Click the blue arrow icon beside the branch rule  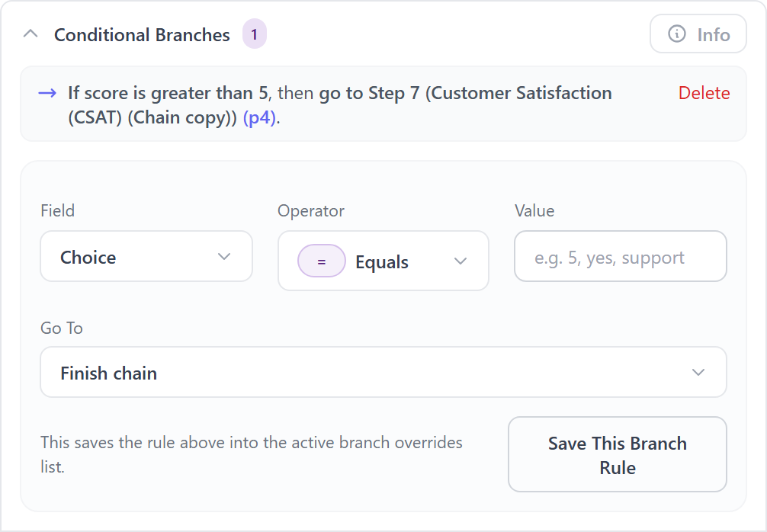pos(47,93)
